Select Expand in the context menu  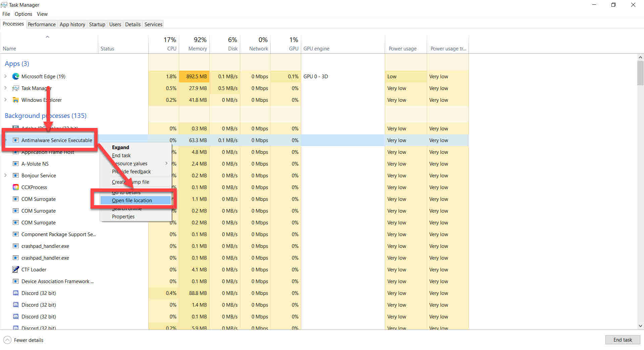pyautogui.click(x=136, y=147)
